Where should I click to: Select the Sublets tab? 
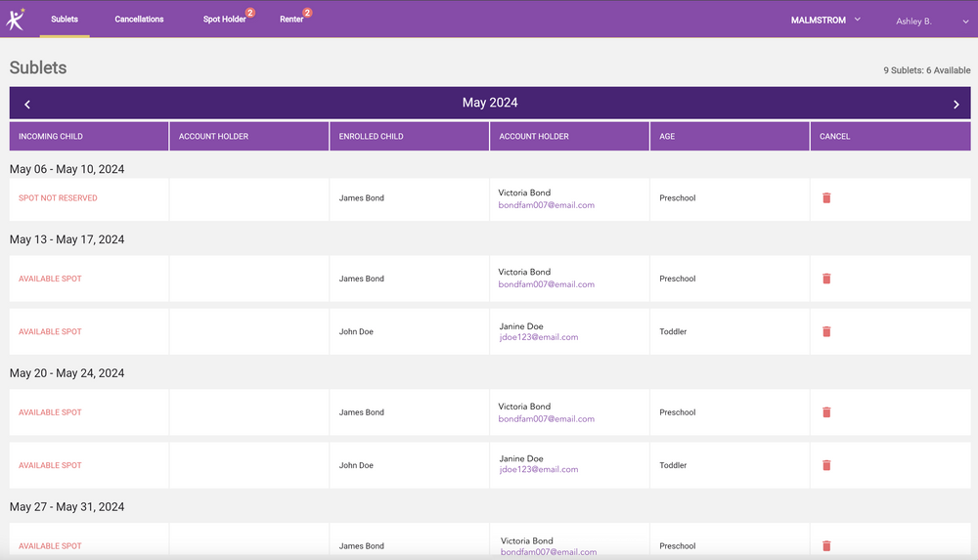coord(65,20)
